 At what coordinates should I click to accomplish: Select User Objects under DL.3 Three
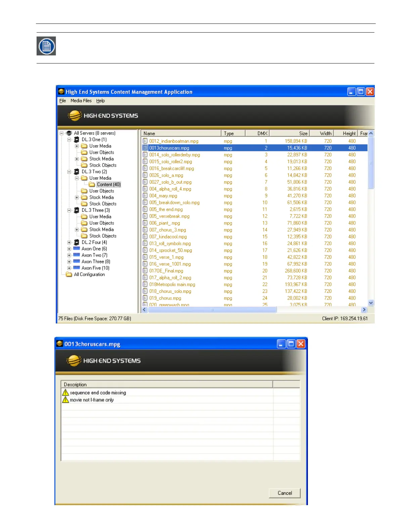click(102, 223)
